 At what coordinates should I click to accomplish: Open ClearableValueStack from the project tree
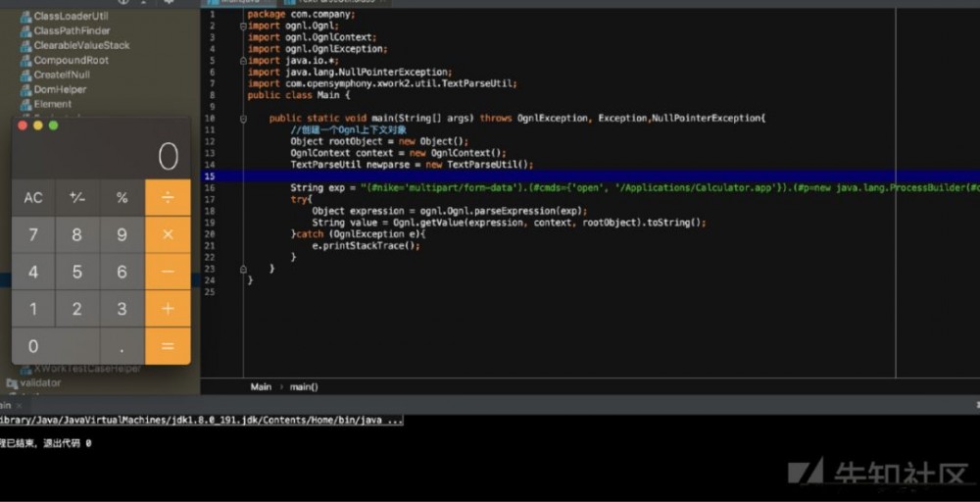(x=82, y=46)
